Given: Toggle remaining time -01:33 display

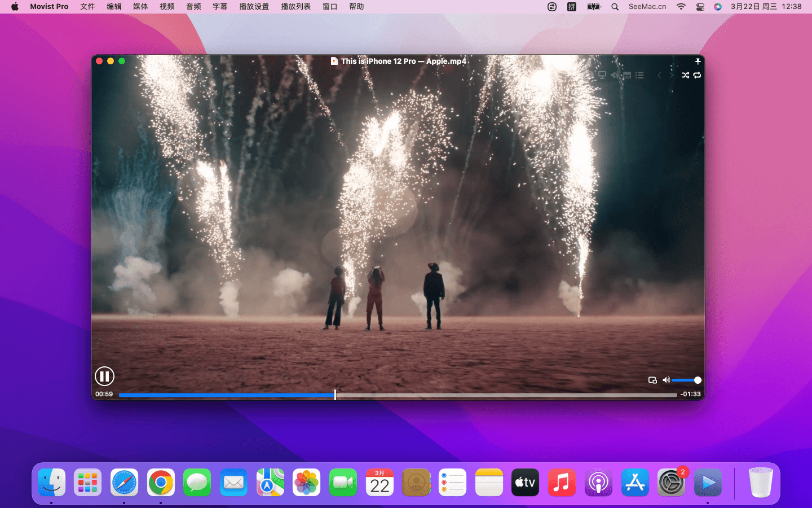Looking at the screenshot, I should [691, 395].
